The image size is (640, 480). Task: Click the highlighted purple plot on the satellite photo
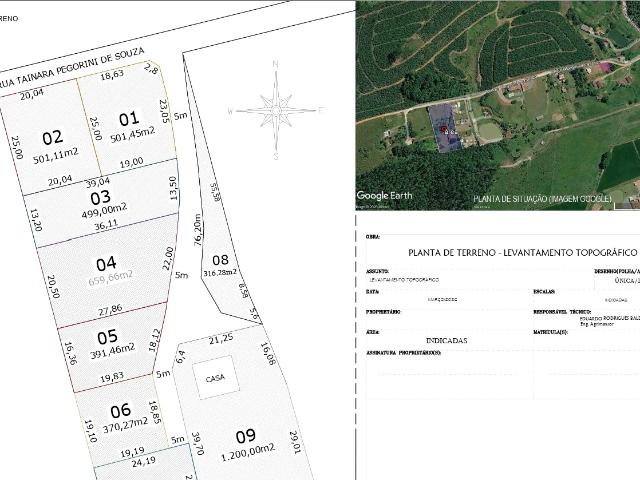(445, 128)
